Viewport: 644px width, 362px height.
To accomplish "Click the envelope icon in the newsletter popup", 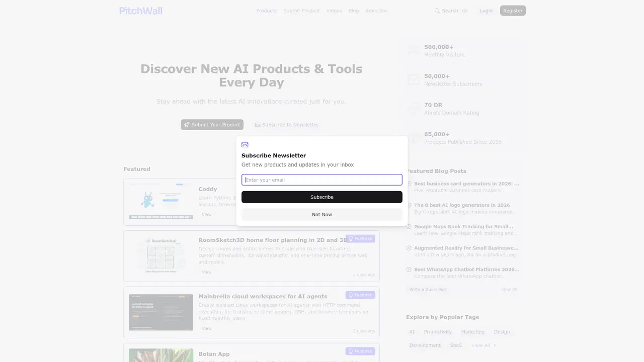I will click(245, 145).
